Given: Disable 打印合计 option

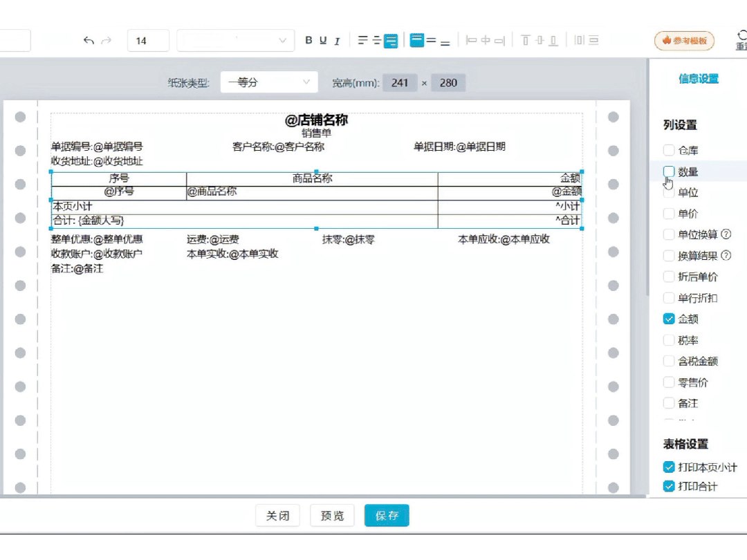Looking at the screenshot, I should (669, 486).
